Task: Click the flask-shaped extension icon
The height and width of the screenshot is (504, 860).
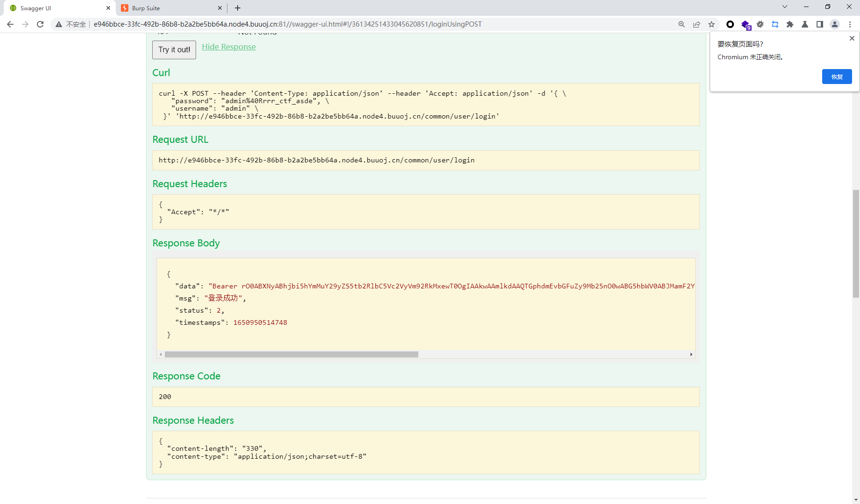Action: pos(805,24)
